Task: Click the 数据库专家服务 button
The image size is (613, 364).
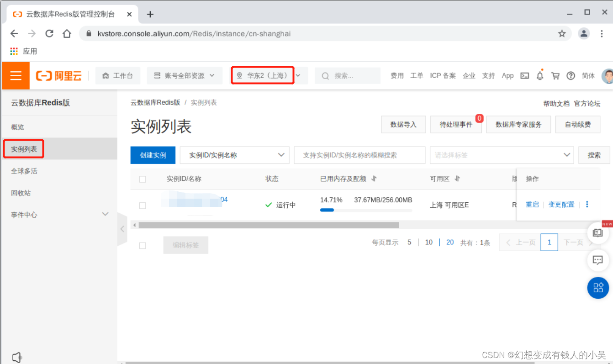Action: click(x=518, y=124)
